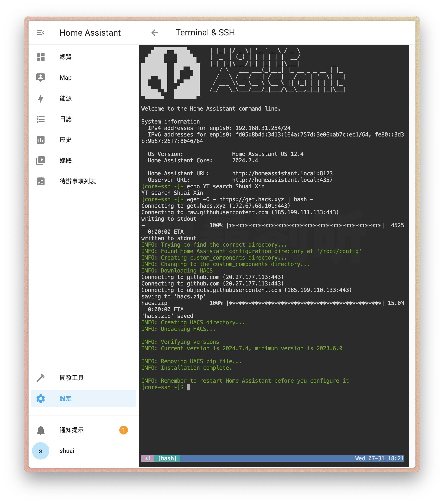Click the 總覽 dashboard icon
Screen dimensions: 444x504
point(40,57)
